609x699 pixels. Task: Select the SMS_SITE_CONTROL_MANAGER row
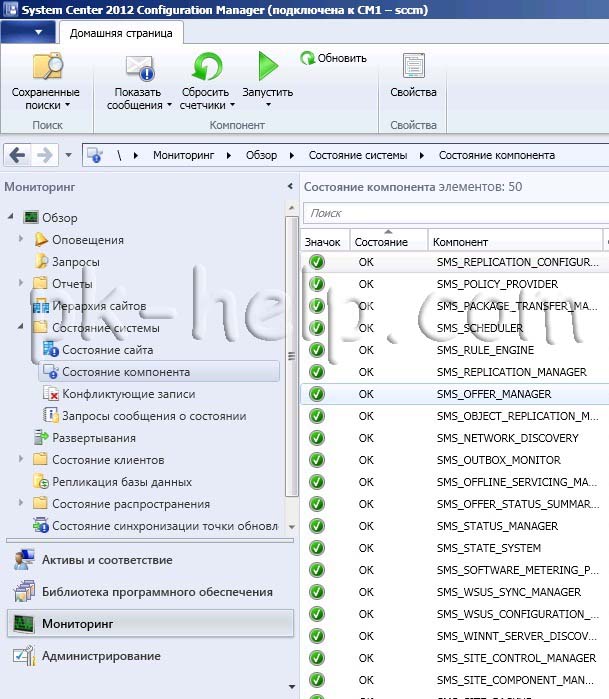455,658
